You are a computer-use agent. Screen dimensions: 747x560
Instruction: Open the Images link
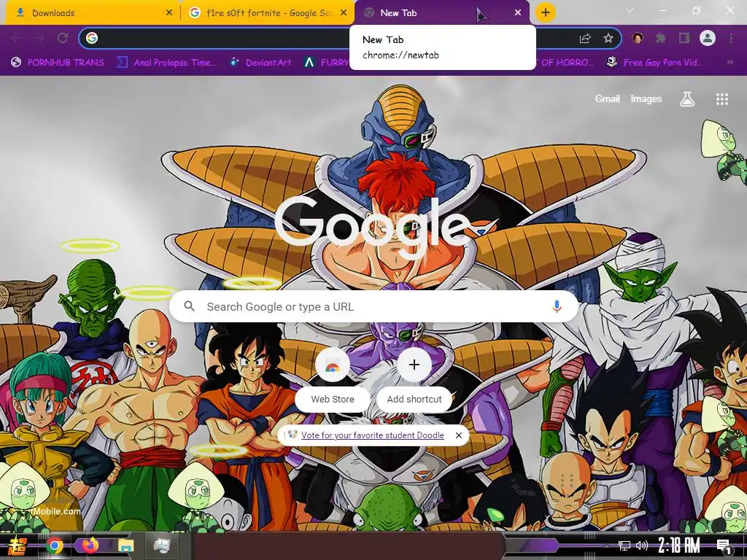coord(646,98)
